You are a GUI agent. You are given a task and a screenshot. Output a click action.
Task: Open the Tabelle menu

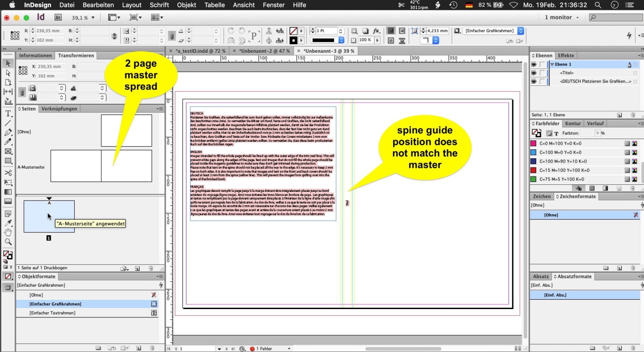[214, 5]
